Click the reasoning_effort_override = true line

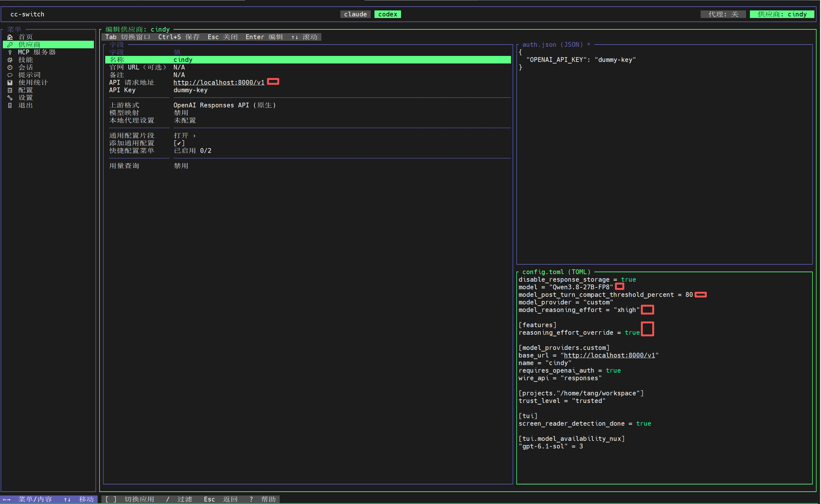point(579,333)
